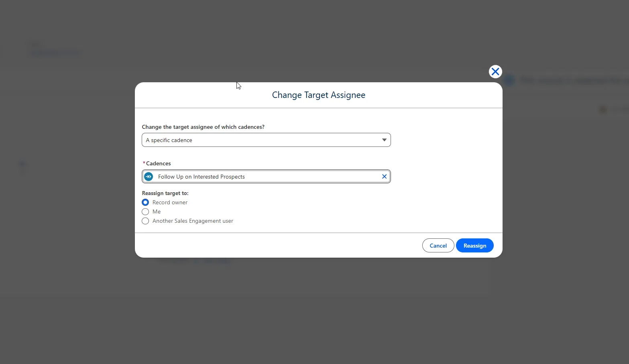
Task: Select Another Sales Engagement user radio button
Action: [145, 221]
